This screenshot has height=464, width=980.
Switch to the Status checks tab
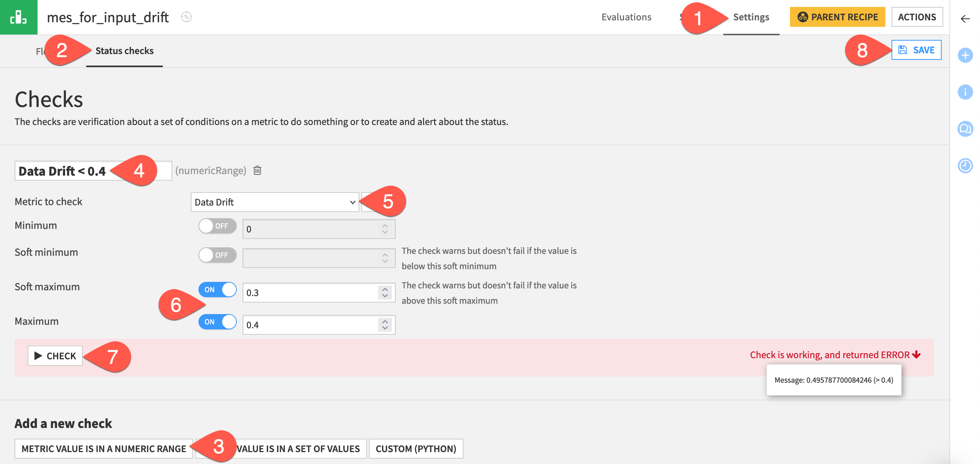(125, 50)
